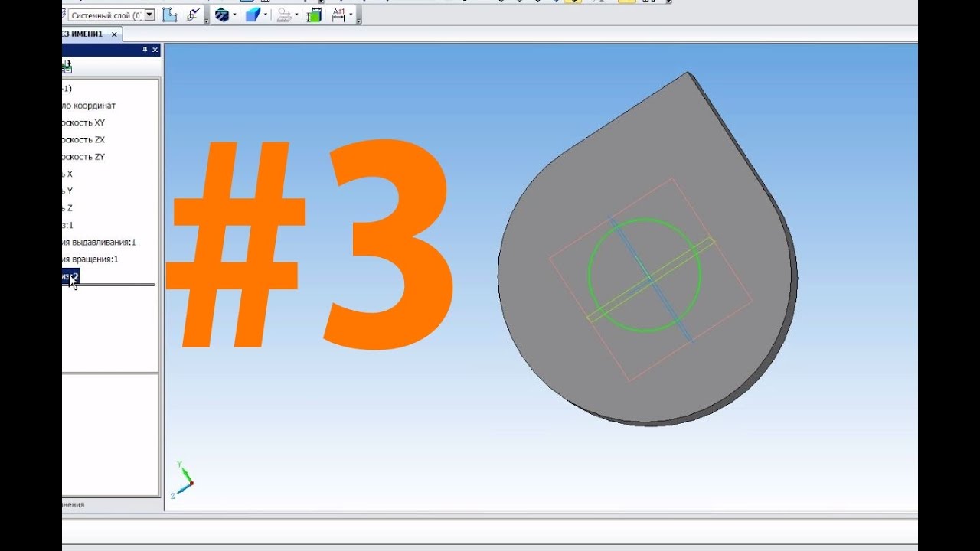Select the tree row ending in 'выдавливания:1'
Image resolution: width=980 pixels, height=551 pixels.
pos(100,242)
